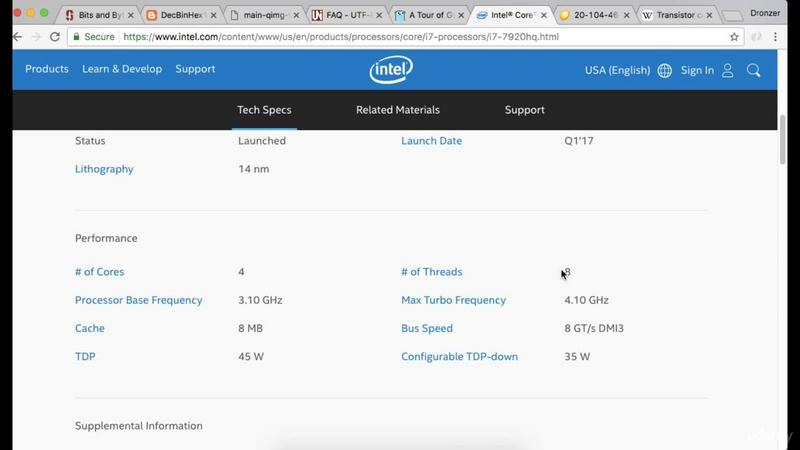
Task: Click the page vertical scrollbar thumb
Action: click(783, 140)
